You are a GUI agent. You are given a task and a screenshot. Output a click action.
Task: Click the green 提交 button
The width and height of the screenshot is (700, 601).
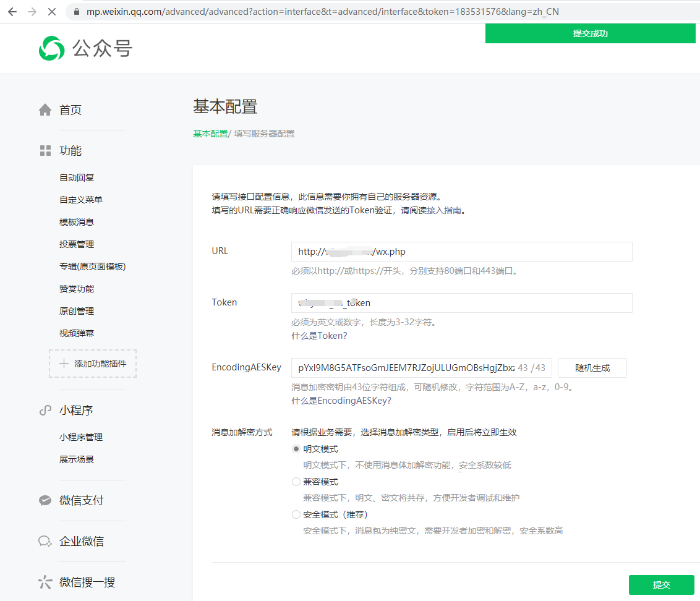[x=661, y=585]
